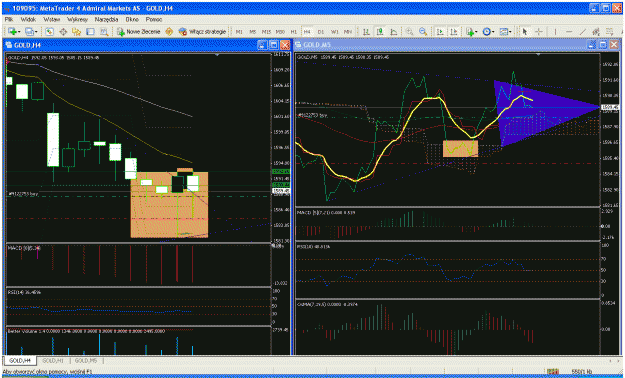Launch MetaEditor via the yellow diamond icon
The image size is (625, 378).
coord(169,32)
